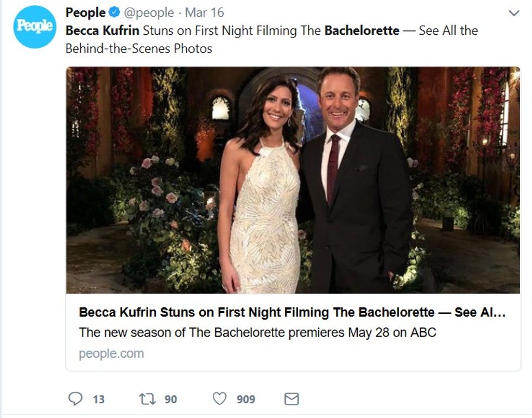Open the tweet options chevron menu
The height and width of the screenshot is (418, 532).
(514, 12)
